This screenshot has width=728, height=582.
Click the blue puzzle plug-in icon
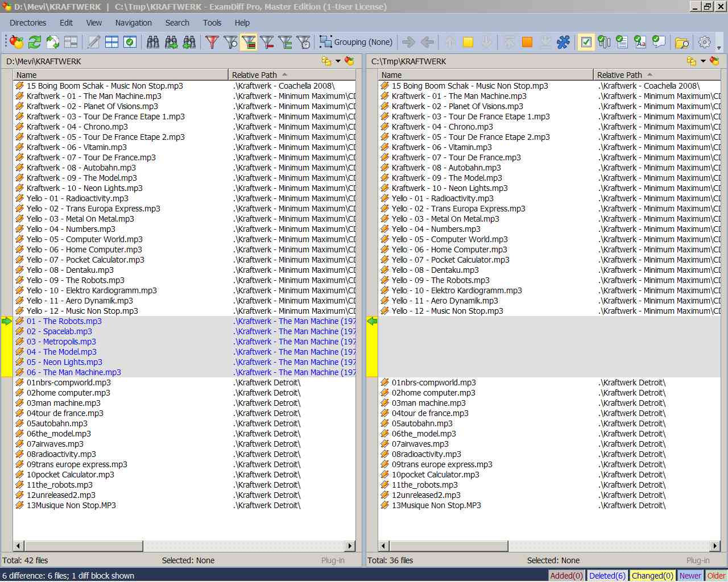564,42
